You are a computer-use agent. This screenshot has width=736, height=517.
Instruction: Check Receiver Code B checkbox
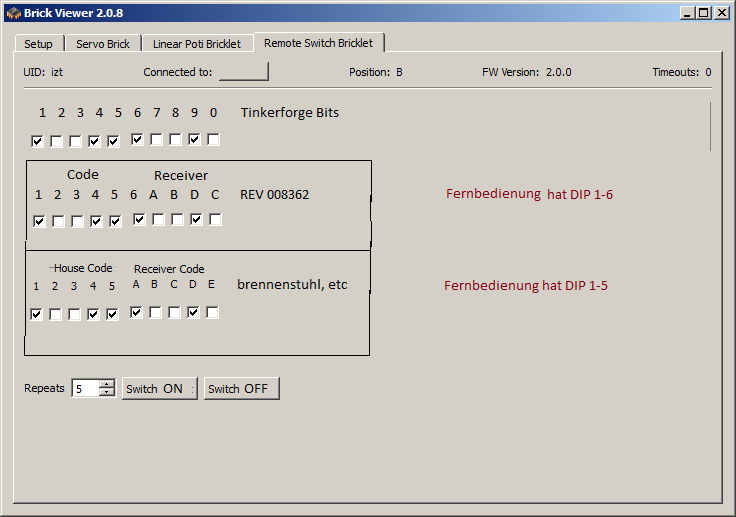(x=155, y=312)
